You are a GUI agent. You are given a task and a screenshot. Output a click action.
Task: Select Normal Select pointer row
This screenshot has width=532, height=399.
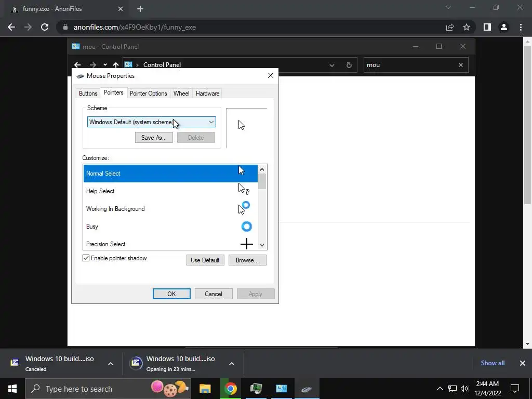170,174
